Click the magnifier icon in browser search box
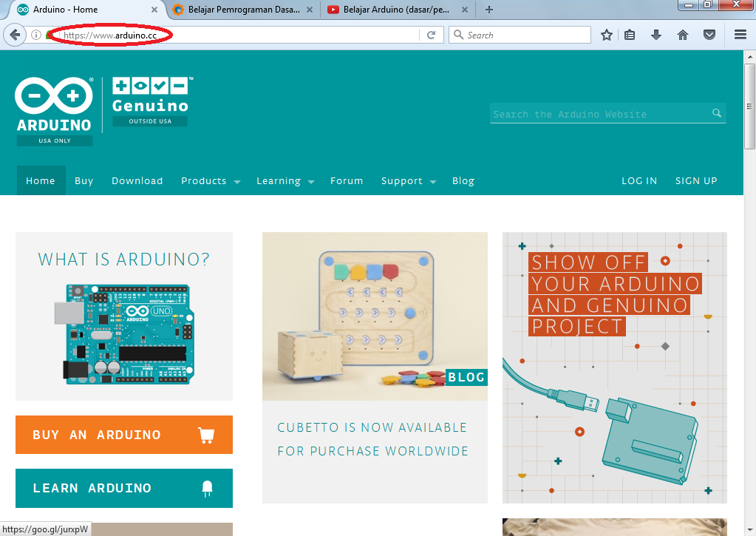 (x=458, y=35)
